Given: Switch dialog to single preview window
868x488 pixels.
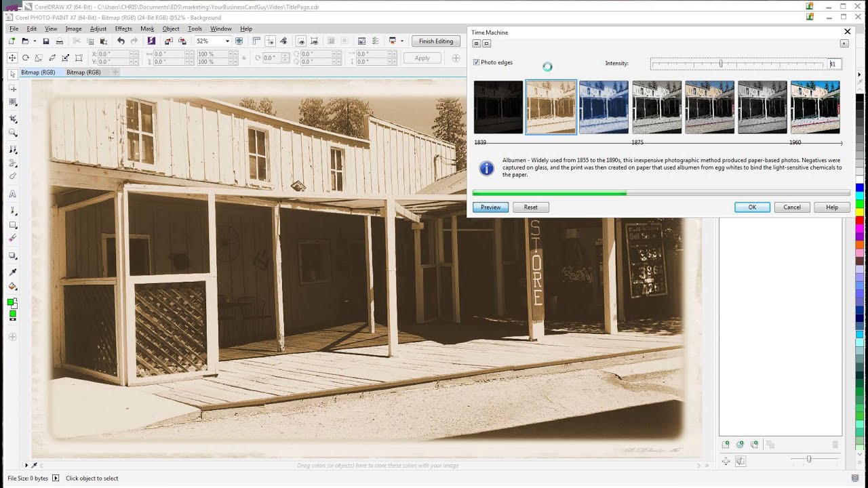Looking at the screenshot, I should pyautogui.click(x=486, y=43).
